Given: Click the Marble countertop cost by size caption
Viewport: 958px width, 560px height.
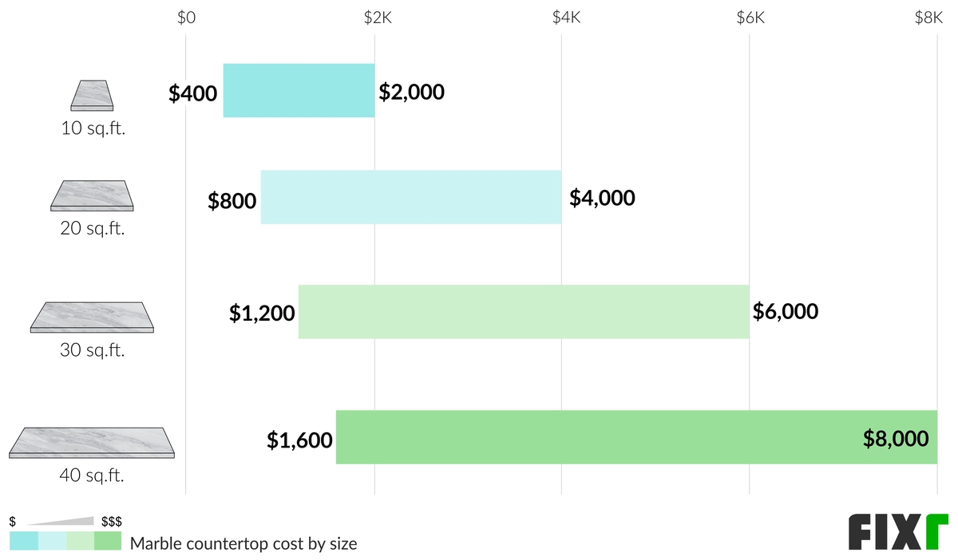Looking at the screenshot, I should click(243, 544).
